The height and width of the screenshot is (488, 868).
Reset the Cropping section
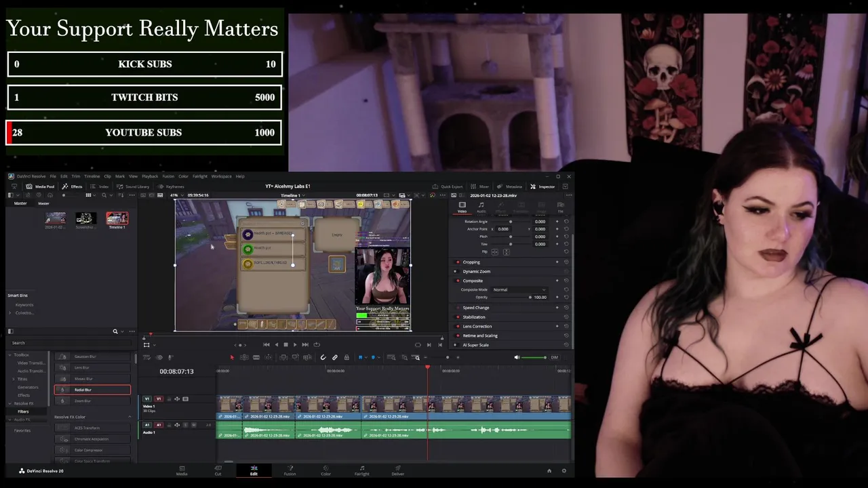coord(566,262)
